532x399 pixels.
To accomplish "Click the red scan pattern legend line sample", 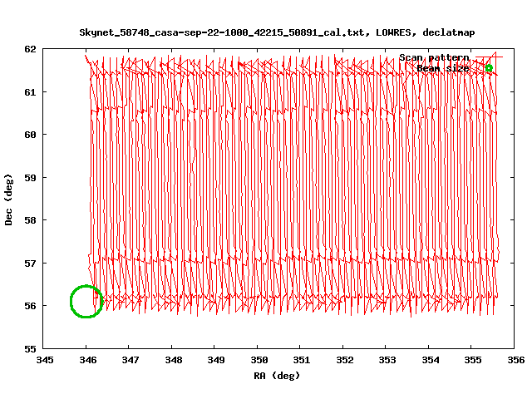I will (x=489, y=57).
